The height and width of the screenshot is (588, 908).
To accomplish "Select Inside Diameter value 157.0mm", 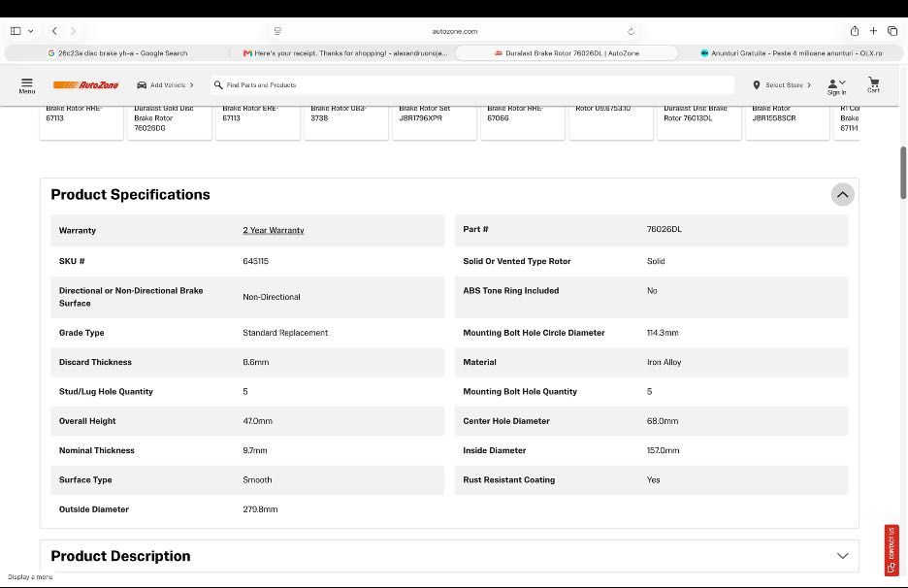I will point(663,451).
